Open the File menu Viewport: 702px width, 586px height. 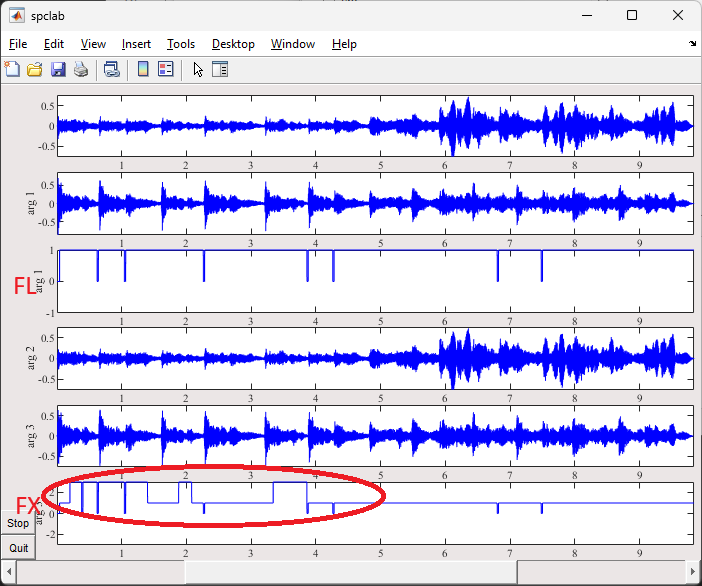(x=18, y=44)
